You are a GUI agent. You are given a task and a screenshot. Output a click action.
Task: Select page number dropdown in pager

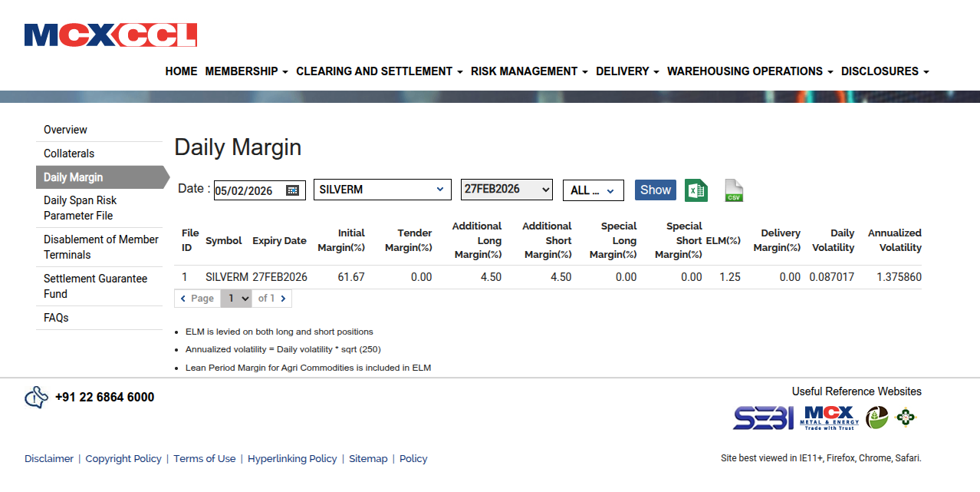pos(236,299)
